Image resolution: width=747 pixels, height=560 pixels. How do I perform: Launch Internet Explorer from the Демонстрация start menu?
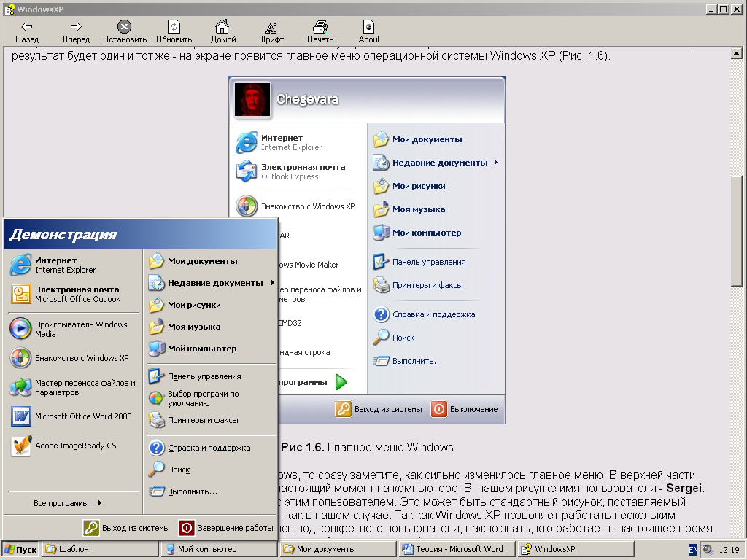(74, 265)
